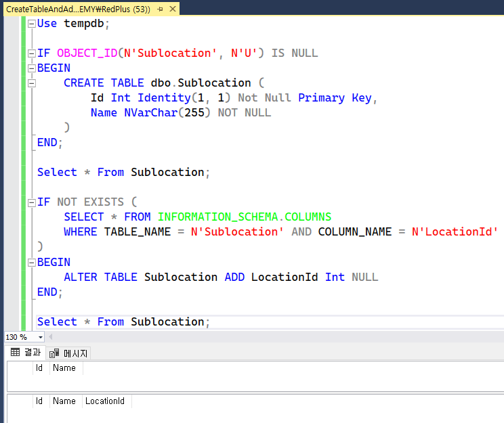Screen dimensions: 504x423
Task: Collapse the CREATE TABLE statement region
Action: pos(31,83)
